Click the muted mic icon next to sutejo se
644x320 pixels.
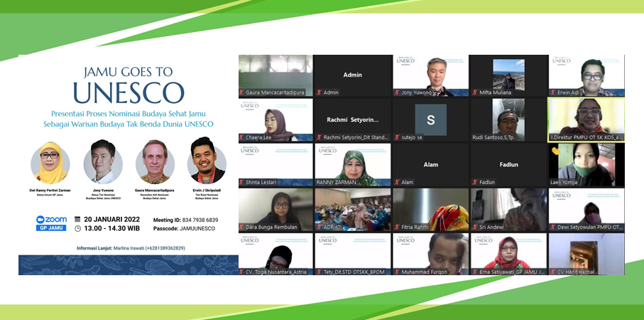coord(397,137)
